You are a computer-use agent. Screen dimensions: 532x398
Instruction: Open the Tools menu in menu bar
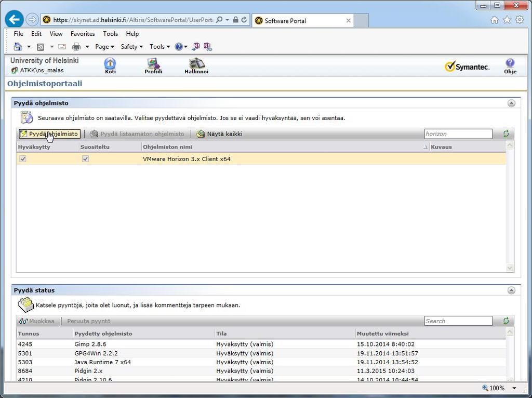(x=111, y=34)
